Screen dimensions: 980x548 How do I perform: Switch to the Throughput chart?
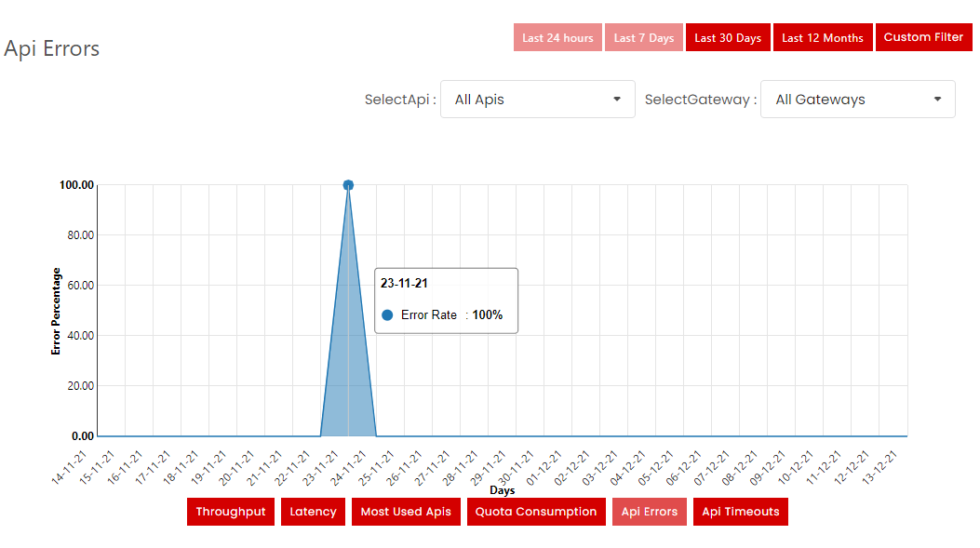click(231, 512)
